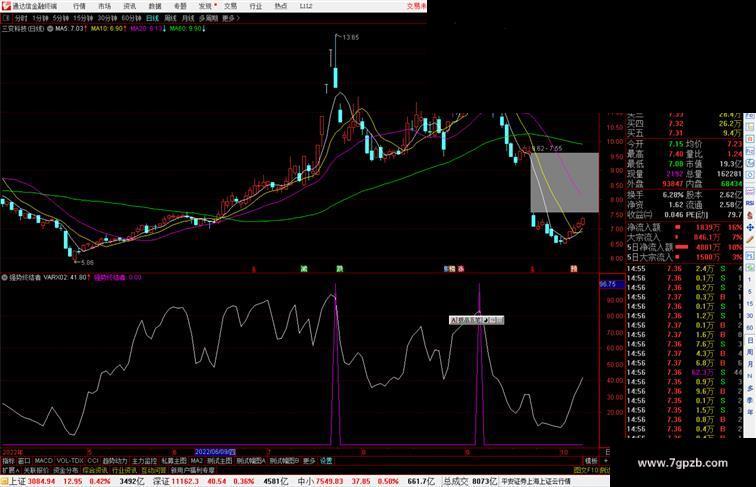Click the RSI icon in right toolbar

[750, 203]
